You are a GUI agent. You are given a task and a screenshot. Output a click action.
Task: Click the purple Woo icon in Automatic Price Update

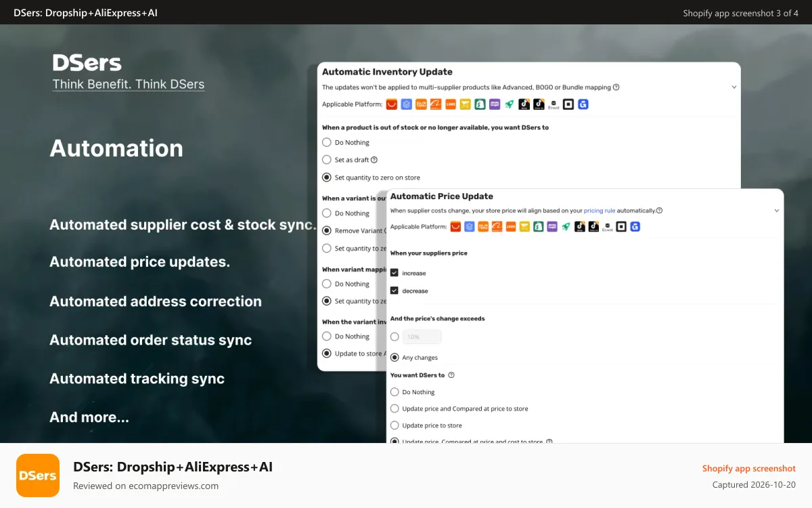pos(552,226)
